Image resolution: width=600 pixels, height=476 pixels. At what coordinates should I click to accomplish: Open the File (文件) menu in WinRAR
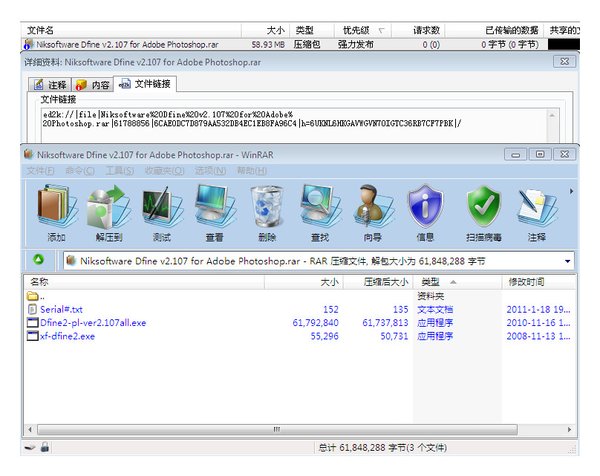point(41,171)
